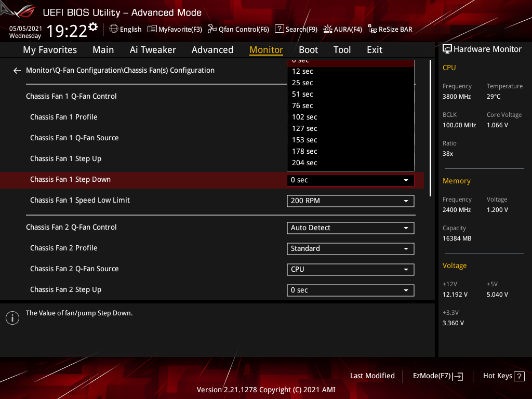
Task: Open MyFavorite(F3) list
Action: (x=175, y=29)
